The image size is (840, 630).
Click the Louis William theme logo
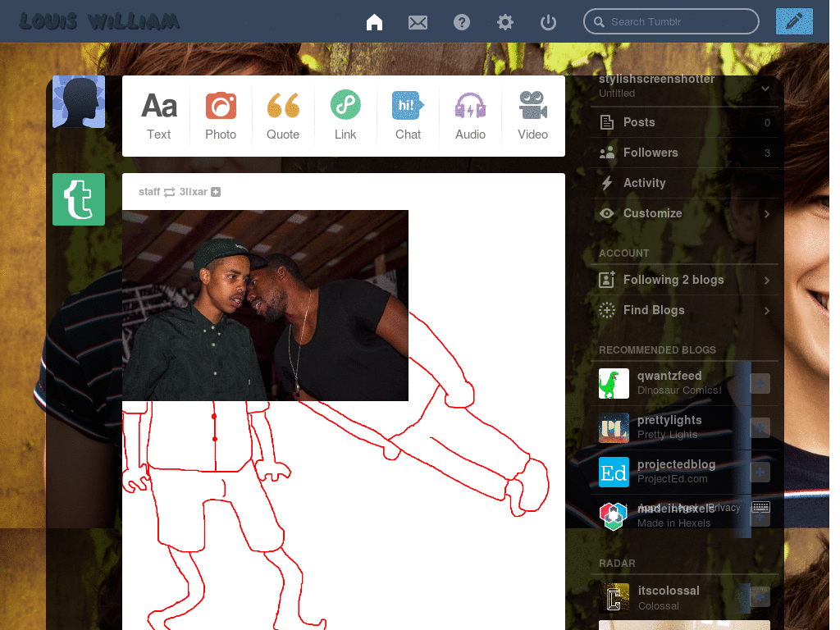click(x=99, y=21)
